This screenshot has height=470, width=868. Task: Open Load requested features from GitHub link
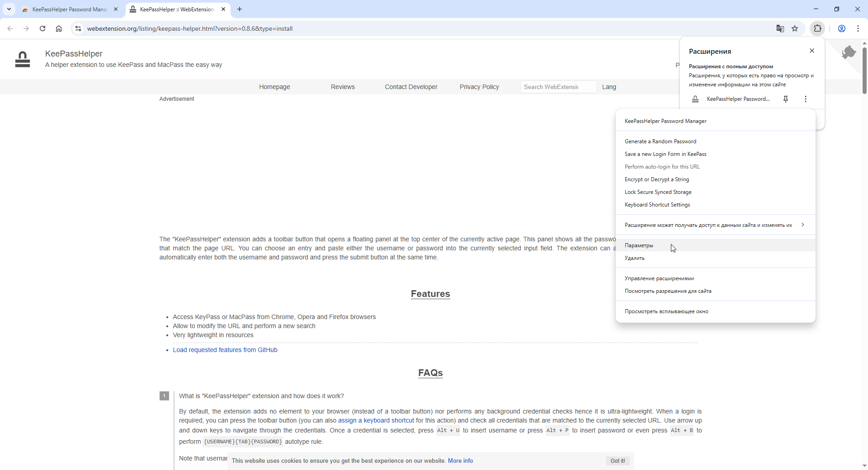[x=225, y=350]
